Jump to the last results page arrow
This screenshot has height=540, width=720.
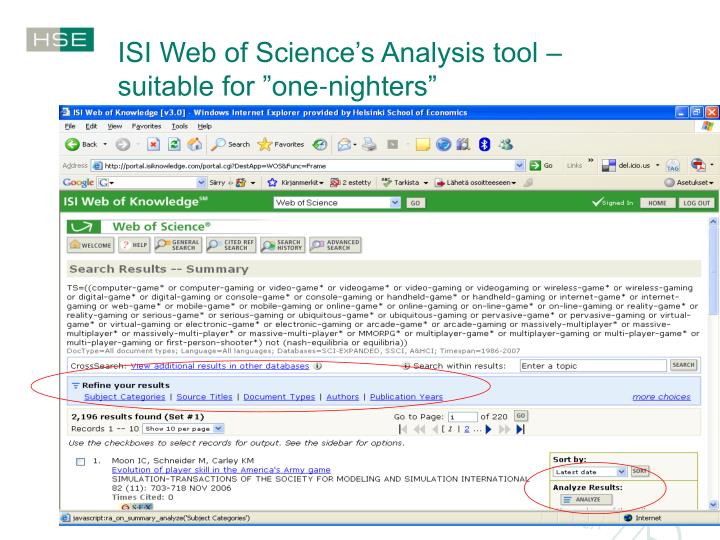tap(520, 429)
